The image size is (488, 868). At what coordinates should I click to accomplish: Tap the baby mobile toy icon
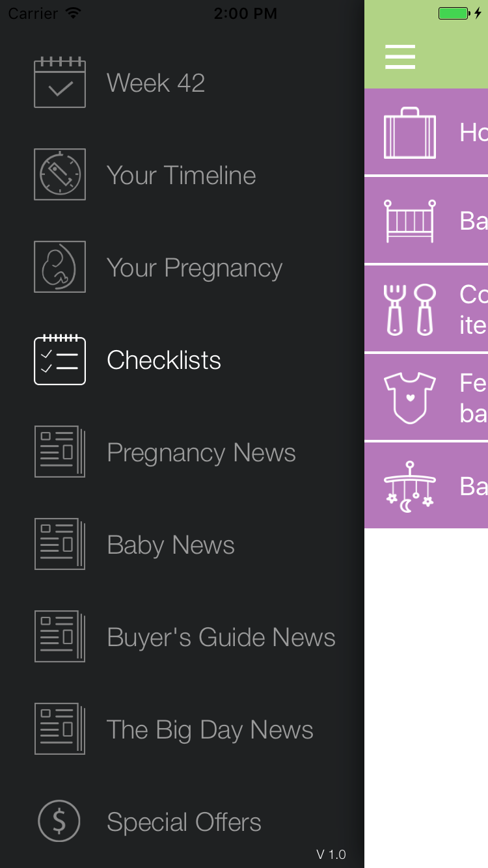click(410, 487)
